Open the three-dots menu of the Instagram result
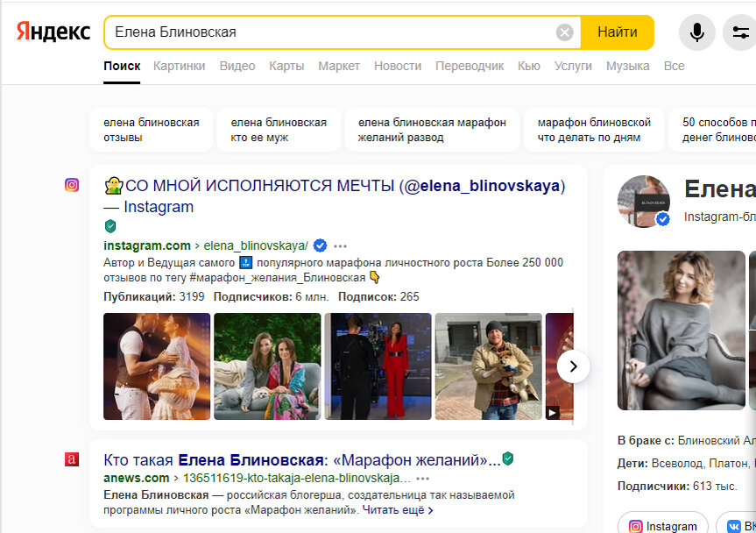Viewport: 756px width, 533px height. (341, 246)
